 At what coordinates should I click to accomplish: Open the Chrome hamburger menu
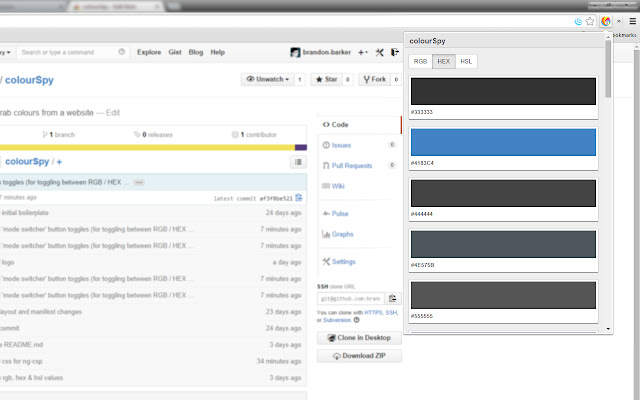pos(633,21)
